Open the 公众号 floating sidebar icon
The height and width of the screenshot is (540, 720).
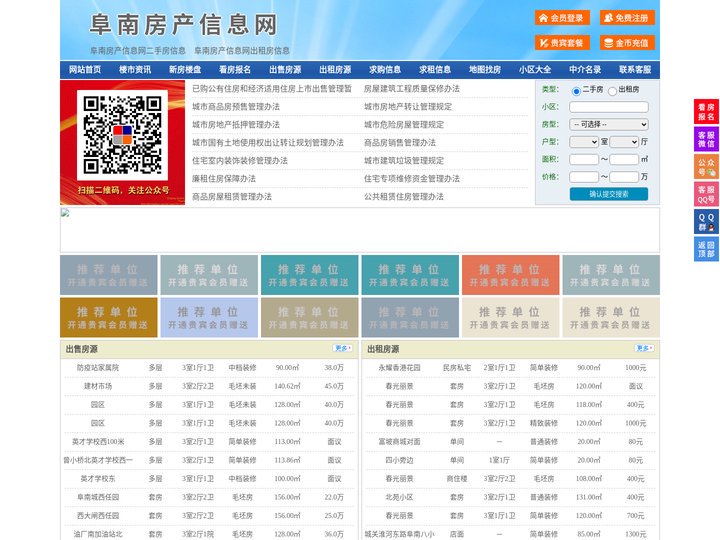706,167
